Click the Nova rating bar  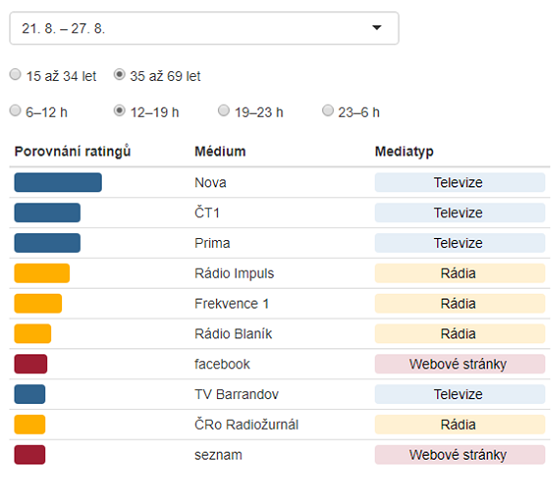click(x=58, y=182)
